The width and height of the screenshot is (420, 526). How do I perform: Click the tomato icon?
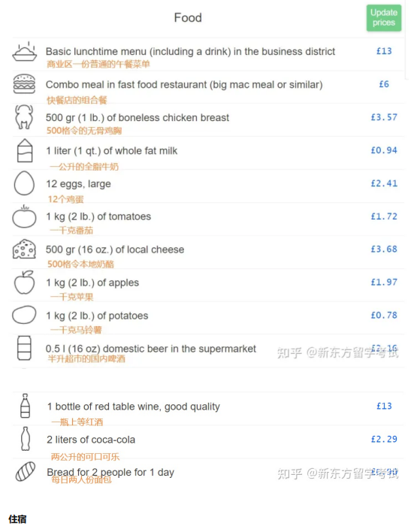click(24, 216)
